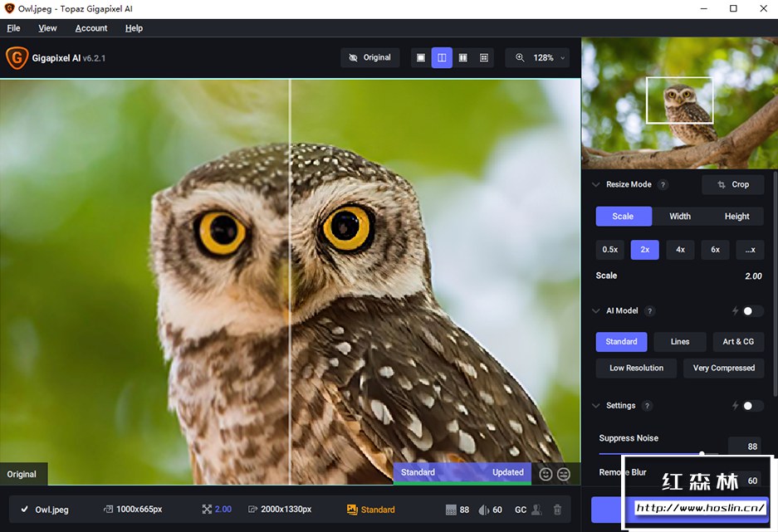Click the Crop button

[x=733, y=185]
